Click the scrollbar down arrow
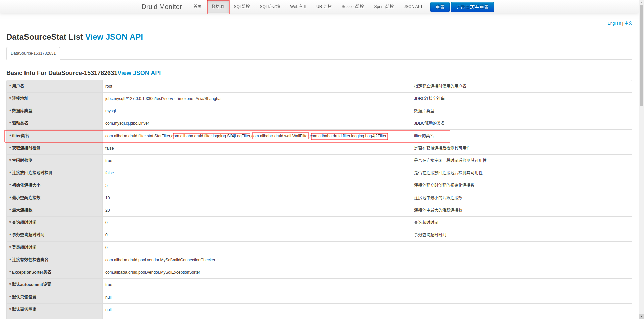644x319 pixels. 641,316
